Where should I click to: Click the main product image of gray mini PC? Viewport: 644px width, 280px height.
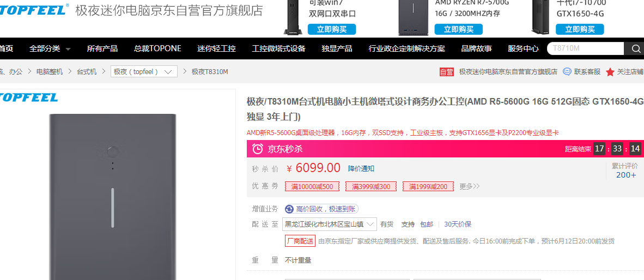click(113, 197)
